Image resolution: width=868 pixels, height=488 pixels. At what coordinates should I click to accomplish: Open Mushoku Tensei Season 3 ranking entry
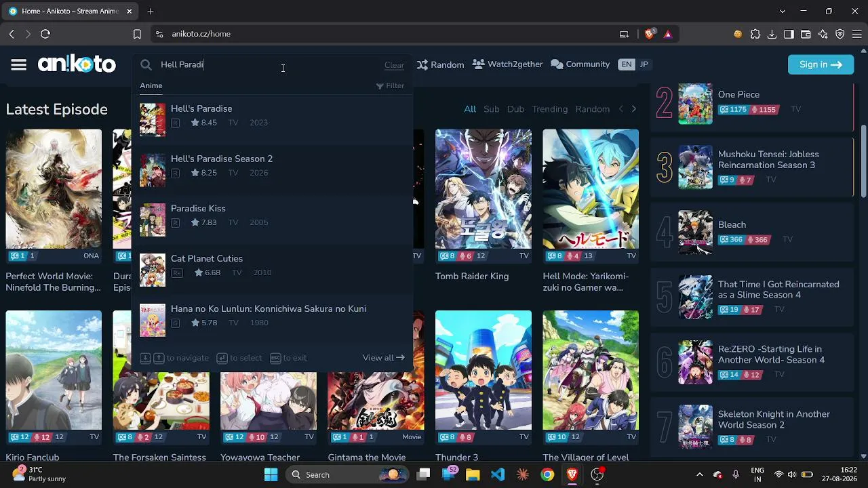pyautogui.click(x=753, y=167)
